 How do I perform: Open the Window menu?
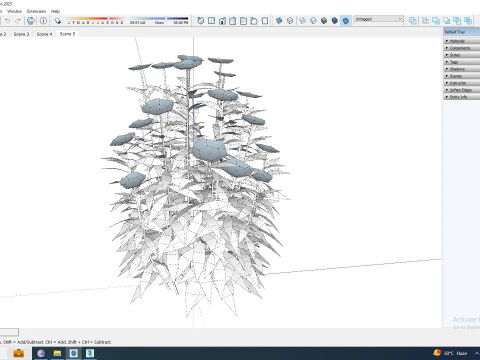click(14, 11)
